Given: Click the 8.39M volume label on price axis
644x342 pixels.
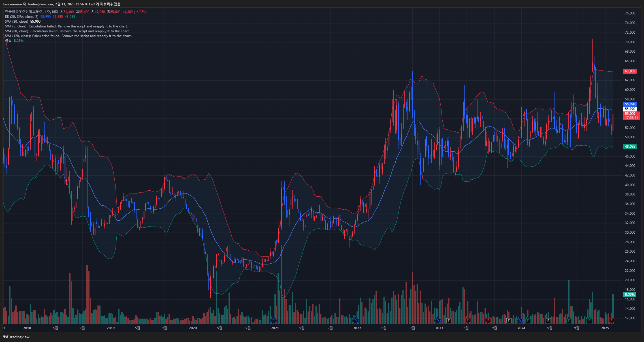Looking at the screenshot, I should click(630, 294).
